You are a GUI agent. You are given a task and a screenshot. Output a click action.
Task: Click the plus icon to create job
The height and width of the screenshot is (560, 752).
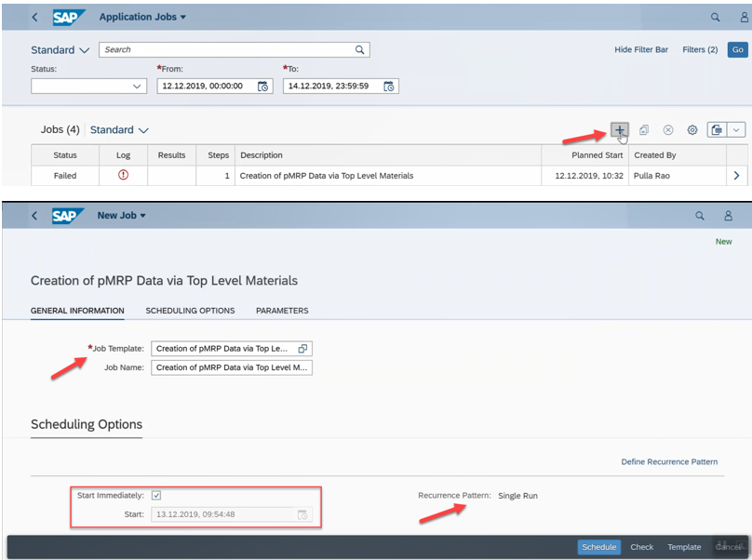620,130
